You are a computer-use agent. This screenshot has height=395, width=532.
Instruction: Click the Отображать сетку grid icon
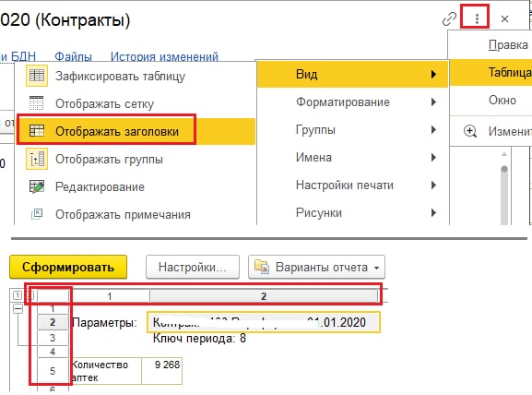click(37, 103)
